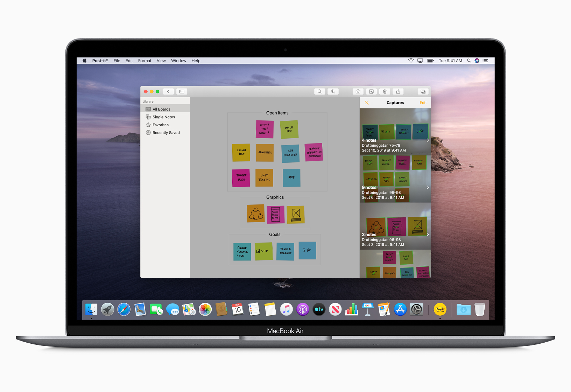Expand the 3 notes capture from Sept 3
This screenshot has width=571, height=392.
tap(427, 234)
